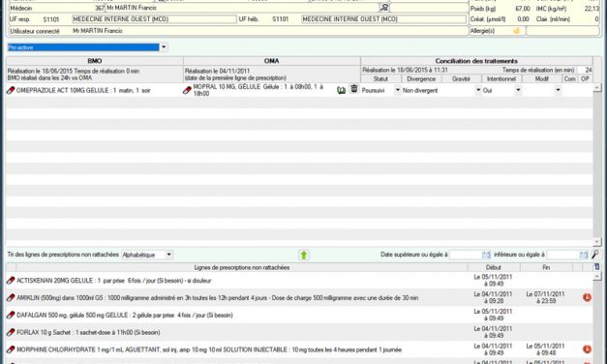
Task: Click red stop icon on AMIKLIN row
Action: [587, 297]
